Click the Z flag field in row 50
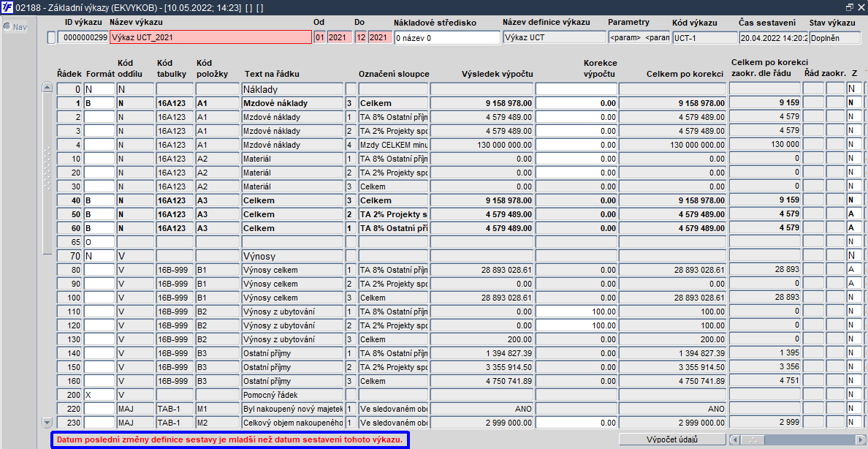 coord(854,214)
